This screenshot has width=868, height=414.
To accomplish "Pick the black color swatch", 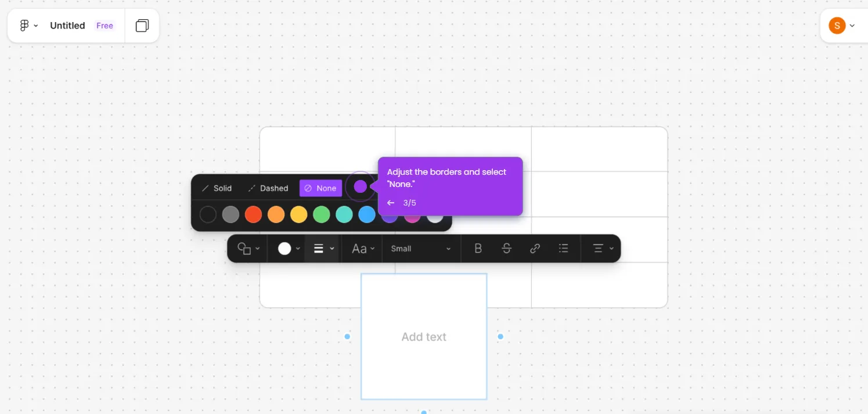I will pyautogui.click(x=208, y=215).
